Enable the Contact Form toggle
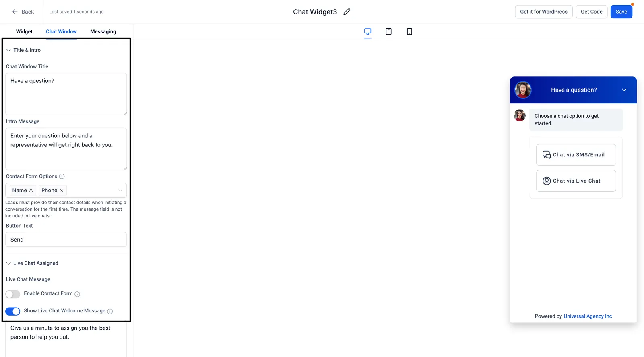This screenshot has height=357, width=644. pos(13,294)
